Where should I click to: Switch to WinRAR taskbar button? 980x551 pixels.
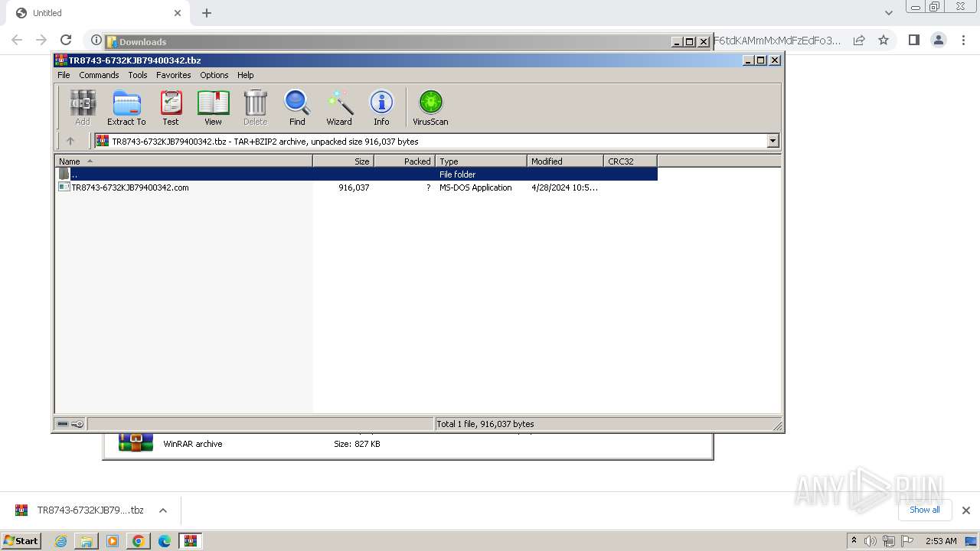coord(191,541)
